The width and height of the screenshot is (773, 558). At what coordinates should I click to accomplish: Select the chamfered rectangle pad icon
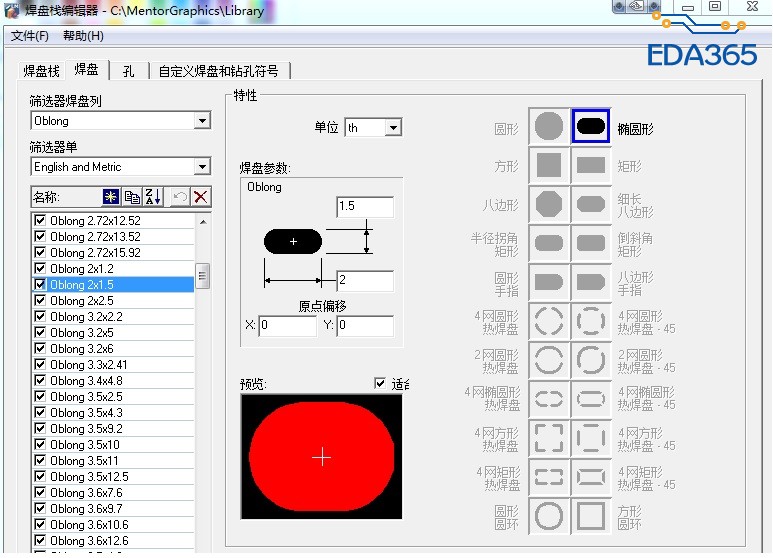point(591,243)
